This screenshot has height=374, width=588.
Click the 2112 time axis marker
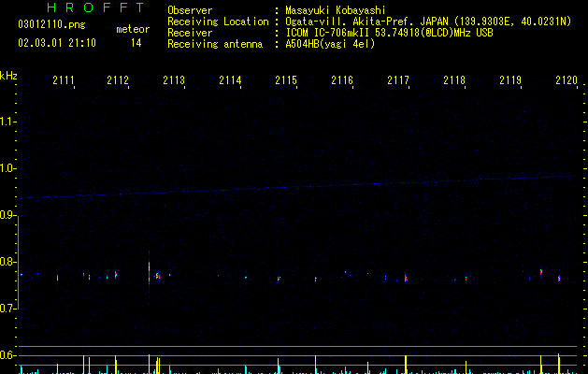(118, 80)
